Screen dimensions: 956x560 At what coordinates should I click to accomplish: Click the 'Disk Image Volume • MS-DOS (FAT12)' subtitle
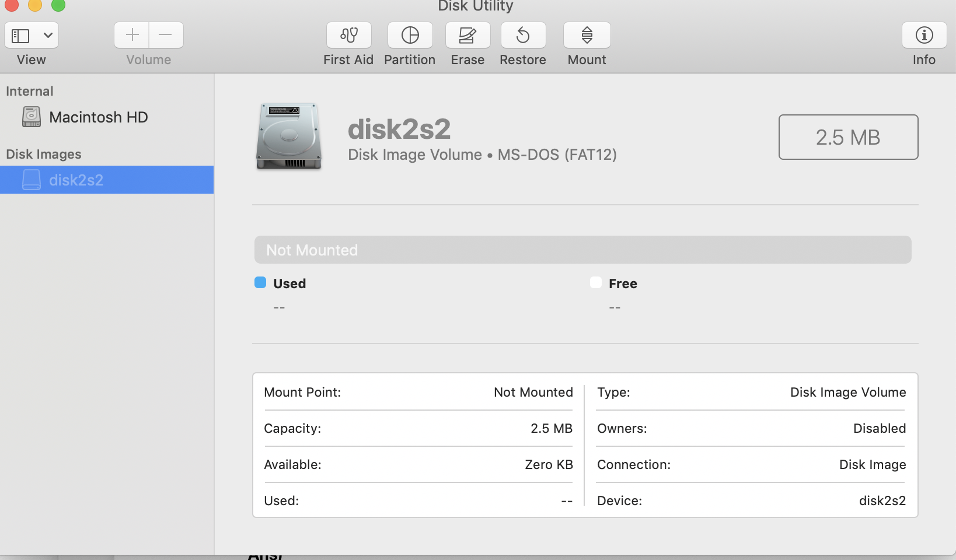coord(482,155)
